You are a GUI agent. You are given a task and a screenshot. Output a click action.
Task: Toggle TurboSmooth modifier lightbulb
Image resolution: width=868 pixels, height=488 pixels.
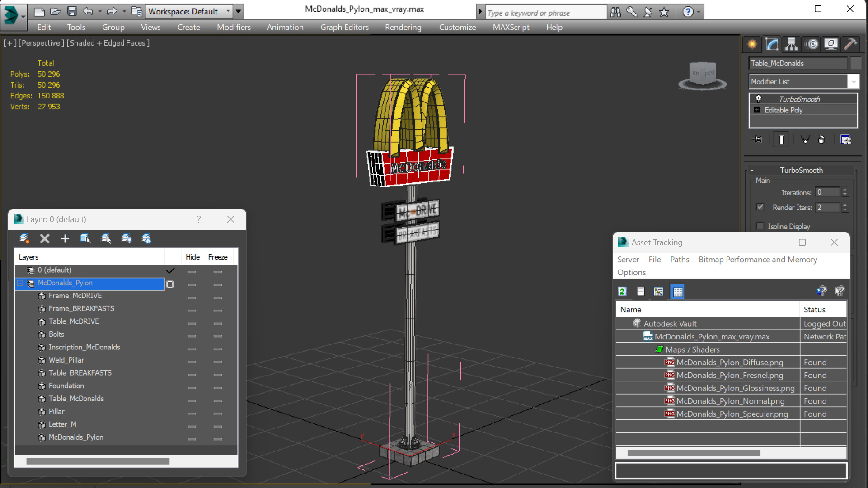pyautogui.click(x=759, y=99)
